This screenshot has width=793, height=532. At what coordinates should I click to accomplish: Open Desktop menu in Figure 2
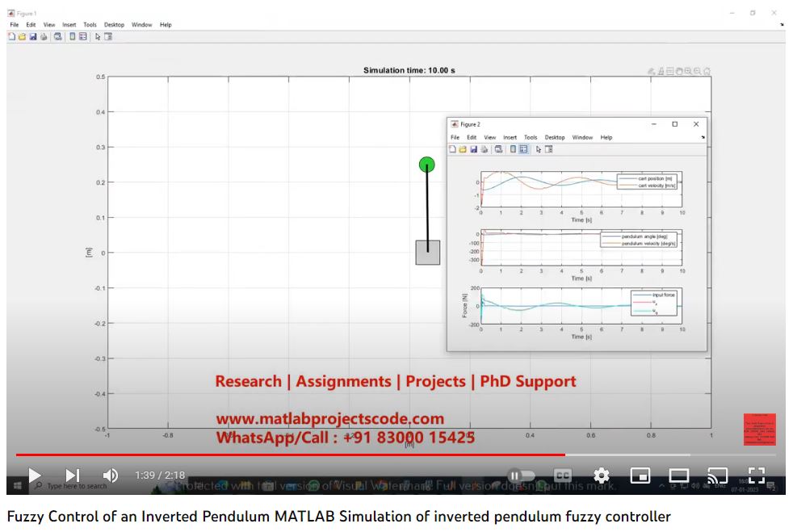[x=555, y=137]
